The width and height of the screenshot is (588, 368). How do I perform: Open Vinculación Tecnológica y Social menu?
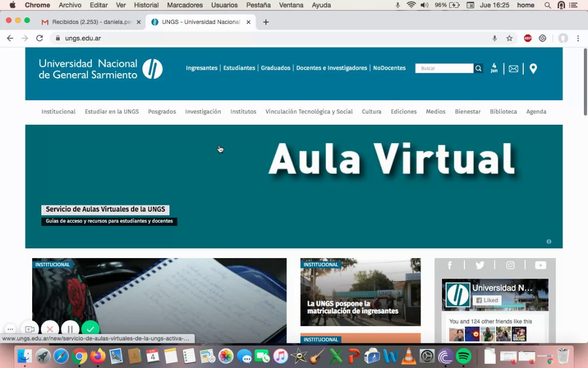coord(309,111)
